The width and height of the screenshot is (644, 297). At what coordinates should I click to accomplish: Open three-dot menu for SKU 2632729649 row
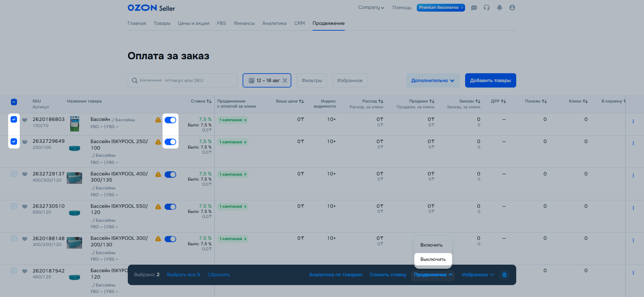coord(633,143)
